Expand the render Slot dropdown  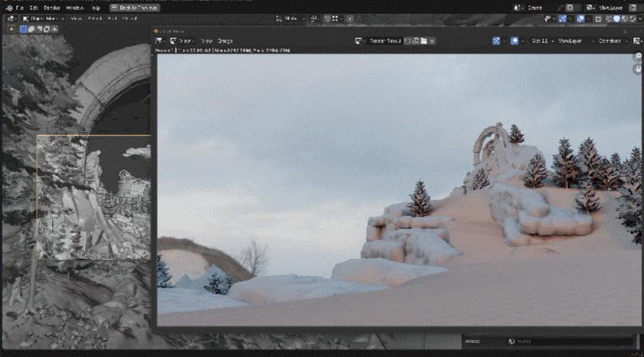(540, 41)
